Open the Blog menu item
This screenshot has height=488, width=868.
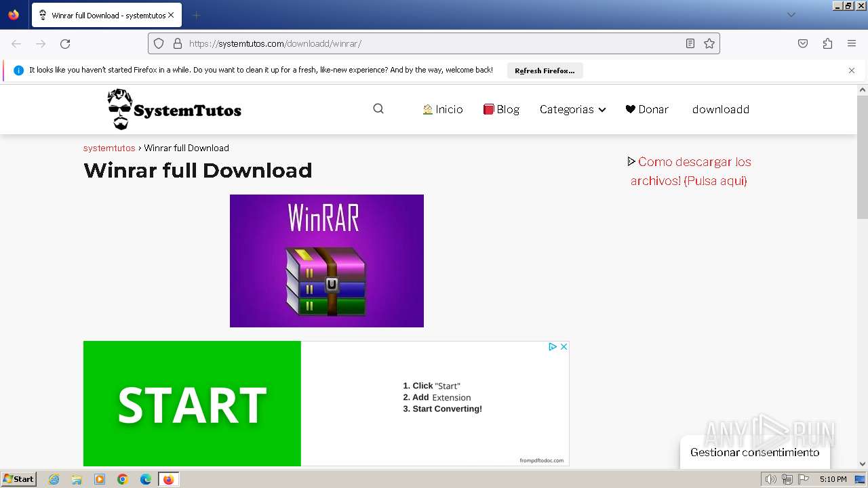point(501,109)
